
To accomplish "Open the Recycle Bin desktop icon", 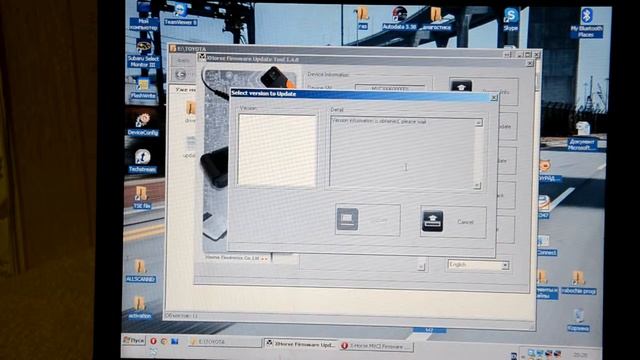I will pos(578,320).
